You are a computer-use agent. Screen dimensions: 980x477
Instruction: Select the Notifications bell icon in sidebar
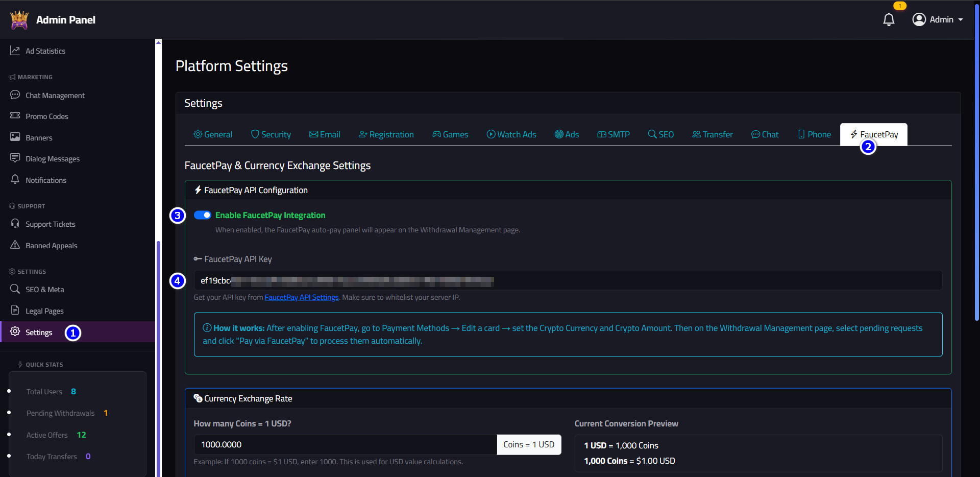tap(15, 180)
